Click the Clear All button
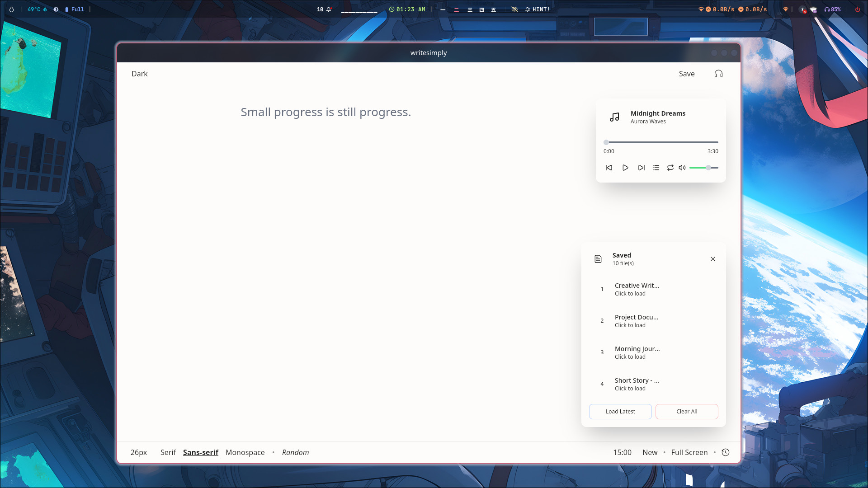The height and width of the screenshot is (488, 868). pos(687,412)
